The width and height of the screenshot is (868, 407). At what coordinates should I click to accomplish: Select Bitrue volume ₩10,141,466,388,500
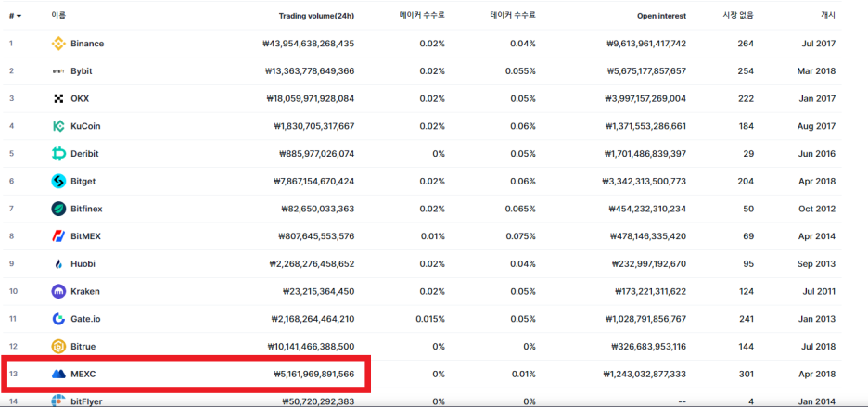click(x=311, y=347)
